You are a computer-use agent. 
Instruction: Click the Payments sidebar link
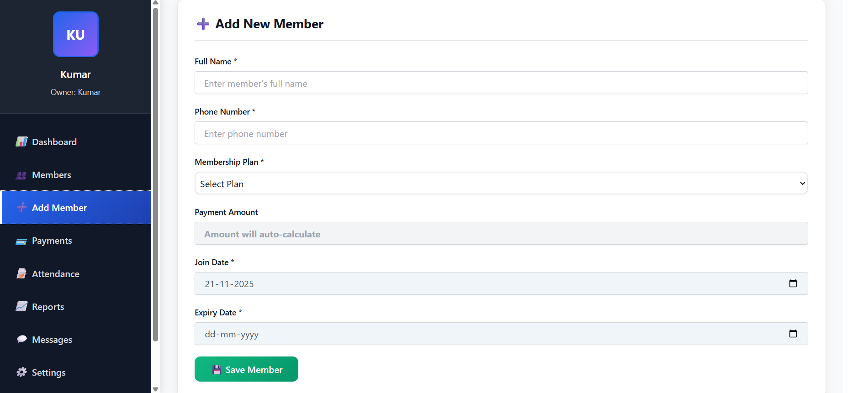point(52,241)
